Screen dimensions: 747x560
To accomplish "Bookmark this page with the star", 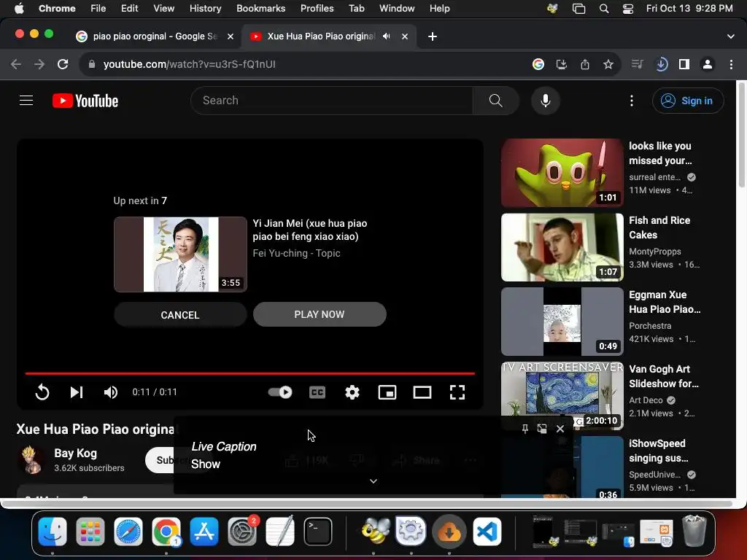I will pos(608,64).
